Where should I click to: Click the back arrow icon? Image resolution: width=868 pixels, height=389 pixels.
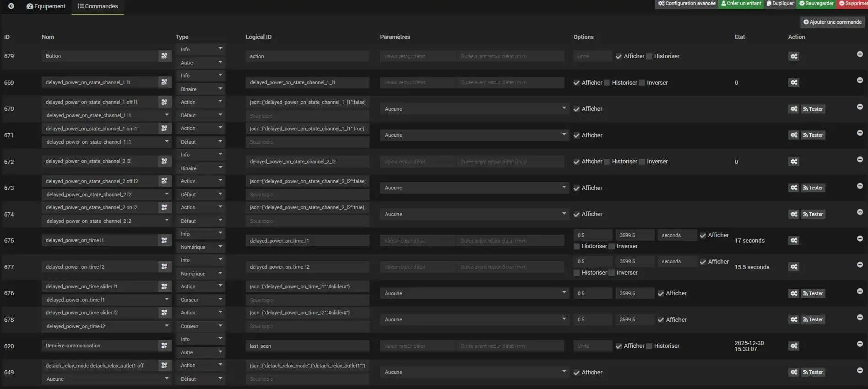pyautogui.click(x=11, y=6)
